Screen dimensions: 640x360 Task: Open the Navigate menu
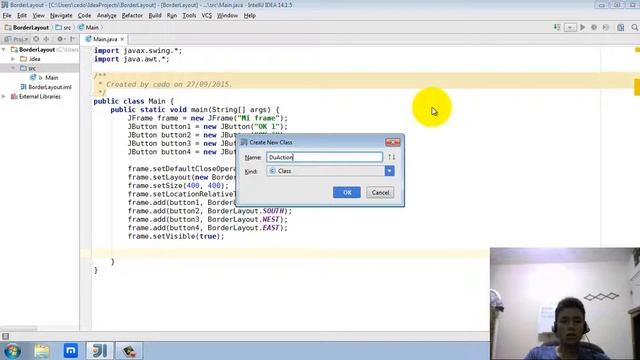(x=61, y=16)
